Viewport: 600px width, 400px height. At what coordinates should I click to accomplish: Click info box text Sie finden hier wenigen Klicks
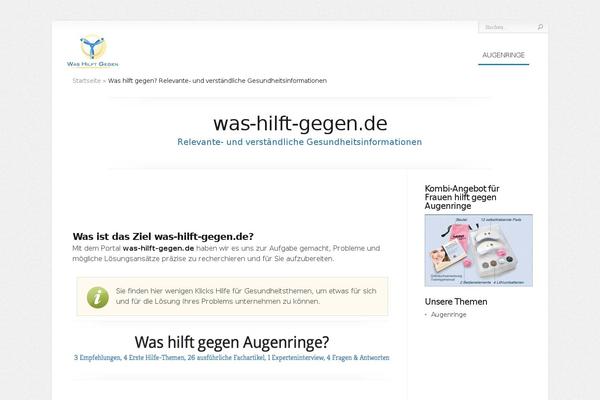point(246,296)
